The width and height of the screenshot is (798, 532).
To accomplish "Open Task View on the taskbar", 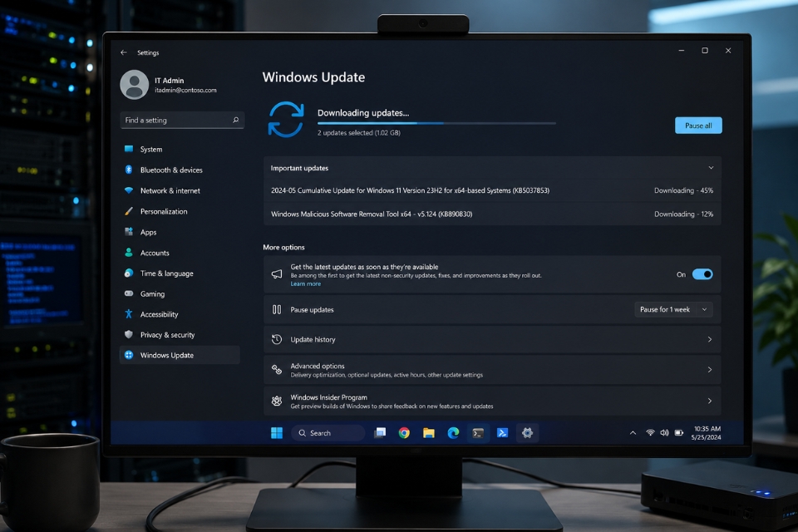I will click(380, 433).
